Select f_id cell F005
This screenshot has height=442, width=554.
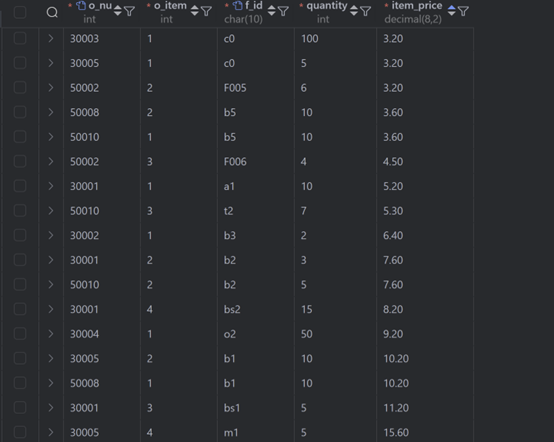(235, 88)
